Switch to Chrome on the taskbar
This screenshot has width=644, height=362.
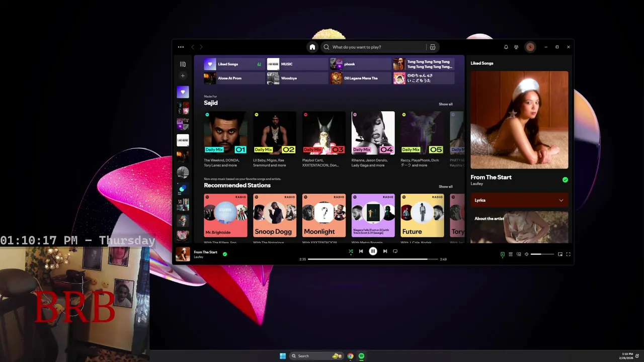coord(350,356)
